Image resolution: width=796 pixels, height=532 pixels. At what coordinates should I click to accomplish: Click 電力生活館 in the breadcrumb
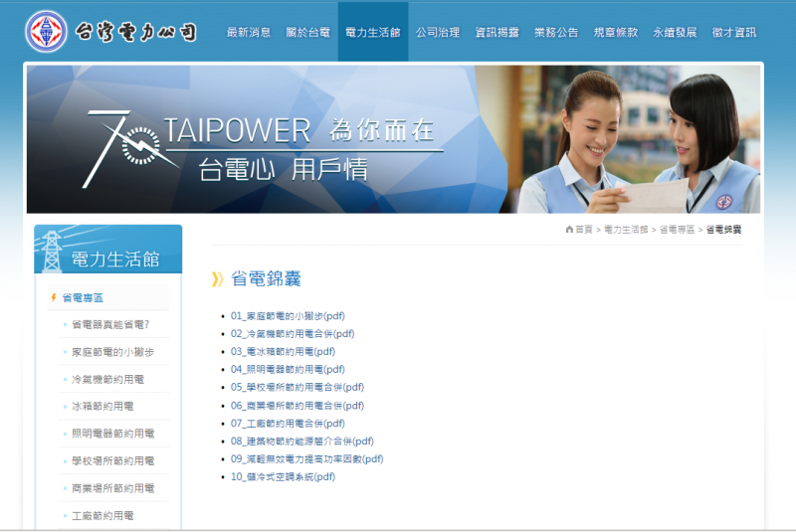pyautogui.click(x=626, y=230)
